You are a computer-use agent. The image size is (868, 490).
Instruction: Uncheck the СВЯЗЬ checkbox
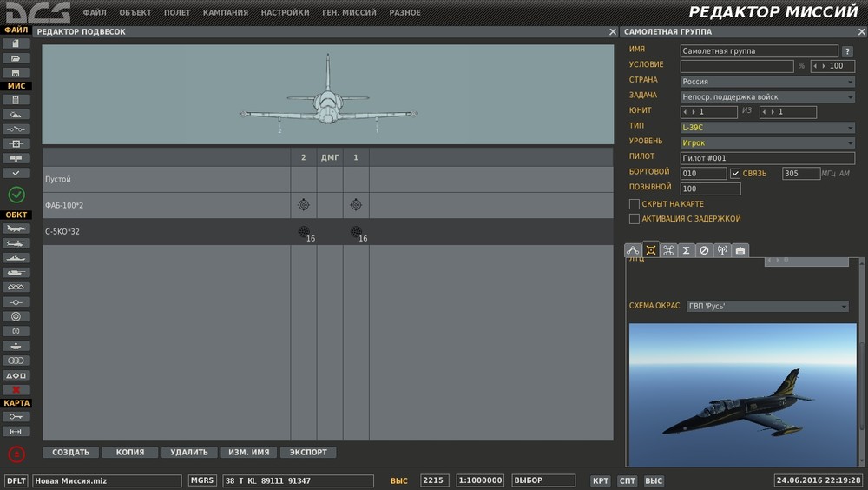click(735, 174)
